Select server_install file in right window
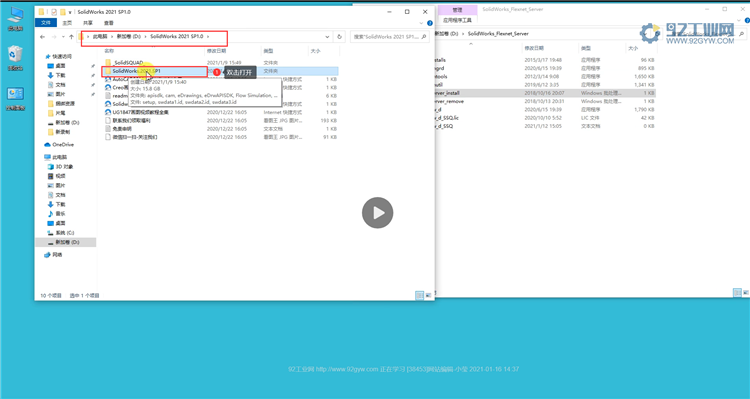The image size is (750, 399). [x=544, y=93]
